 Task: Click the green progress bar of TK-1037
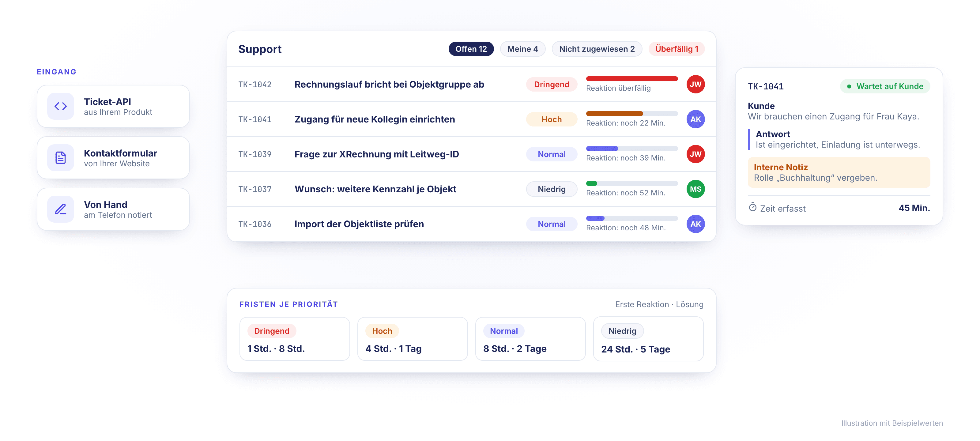(x=632, y=183)
